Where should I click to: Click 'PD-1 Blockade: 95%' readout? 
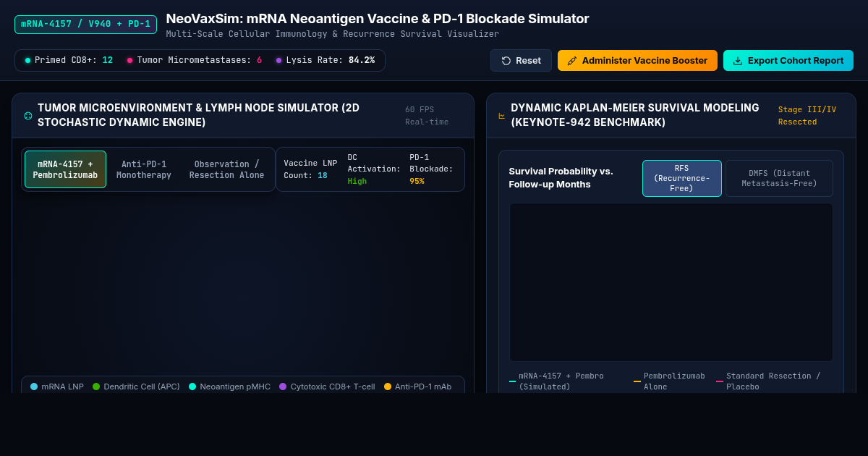coord(432,169)
